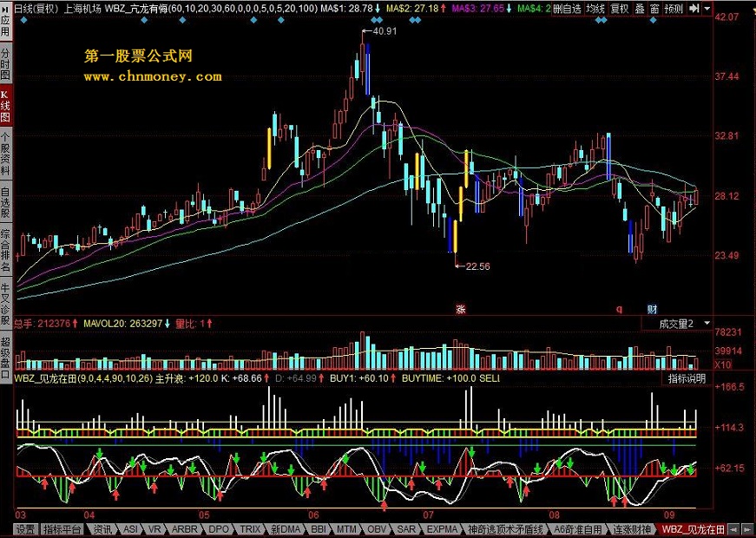The image size is (756, 538).
Task: Open 超级盘口 sidebar tab
Action: pos(5,358)
